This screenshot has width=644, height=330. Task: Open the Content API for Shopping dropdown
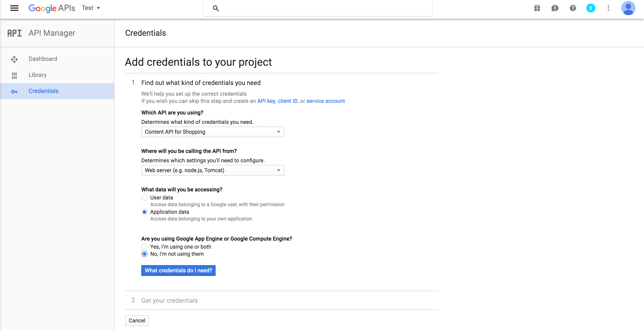[212, 132]
